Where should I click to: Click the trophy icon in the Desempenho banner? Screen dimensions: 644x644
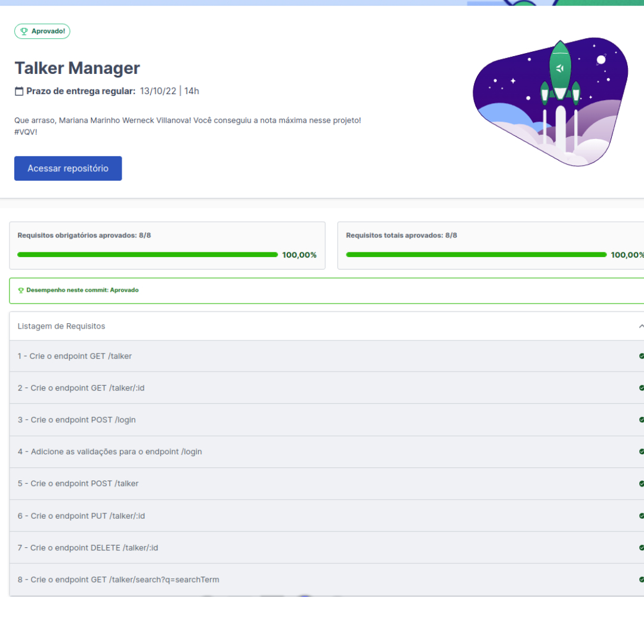coord(21,290)
